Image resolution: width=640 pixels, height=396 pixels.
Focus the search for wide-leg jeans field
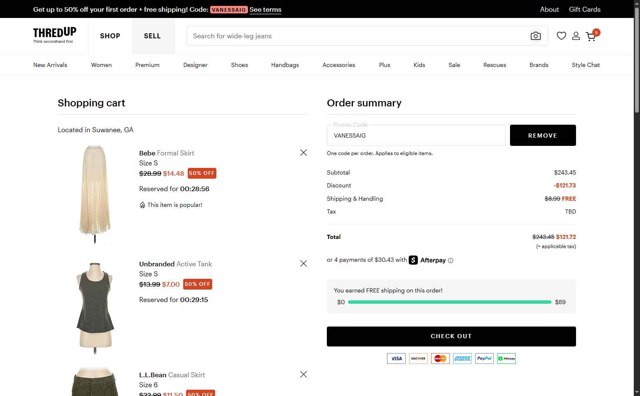[357, 36]
